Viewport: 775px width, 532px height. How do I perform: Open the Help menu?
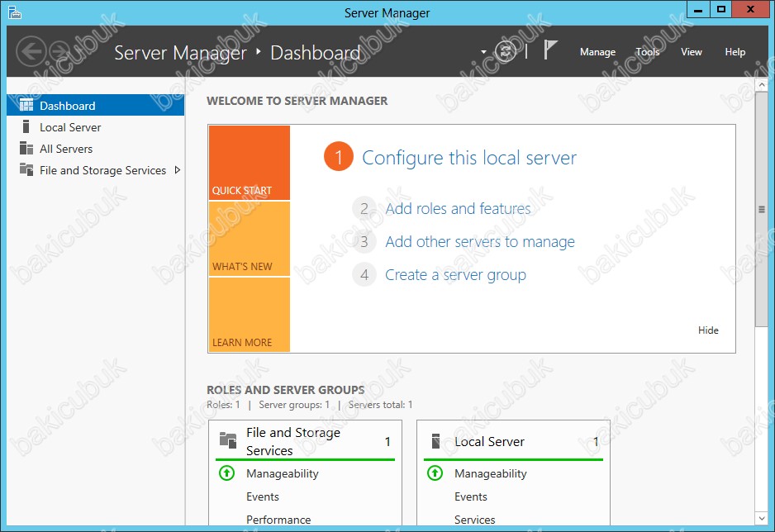coord(735,52)
